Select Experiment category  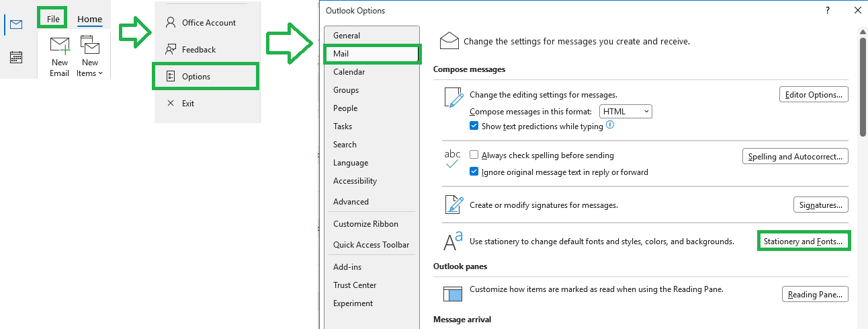372,303
